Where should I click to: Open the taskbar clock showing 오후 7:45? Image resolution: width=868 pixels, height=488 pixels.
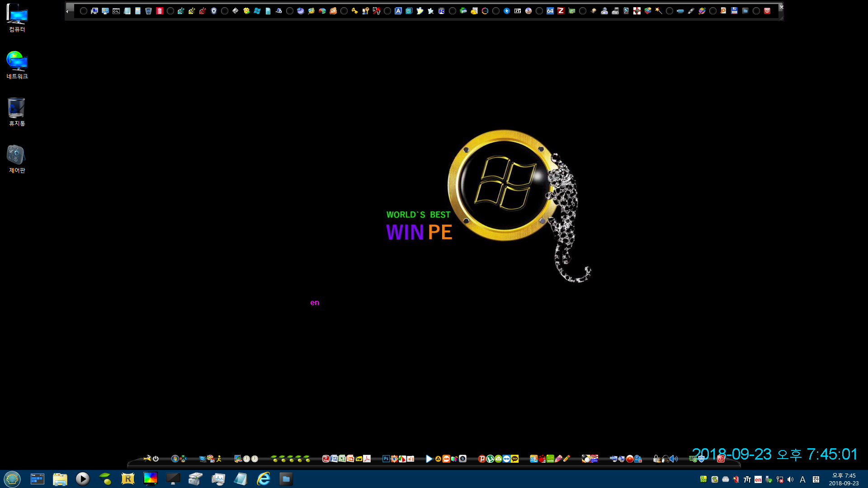click(x=844, y=479)
